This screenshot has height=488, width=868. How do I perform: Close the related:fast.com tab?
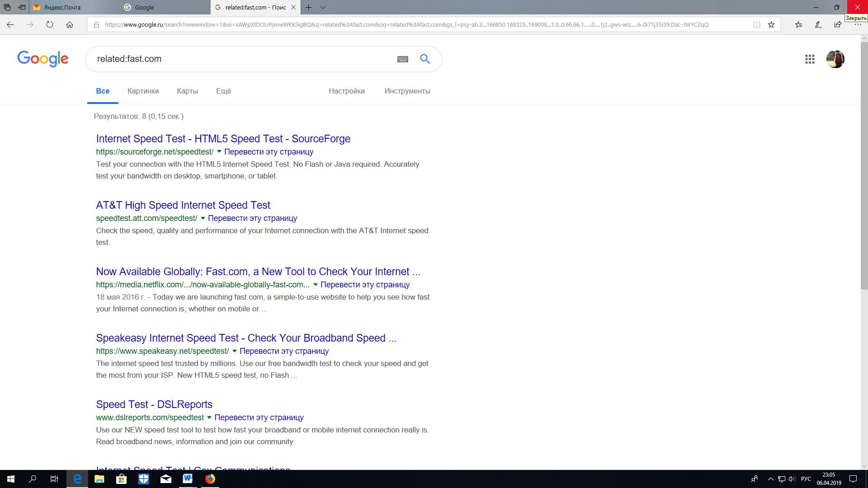(293, 7)
